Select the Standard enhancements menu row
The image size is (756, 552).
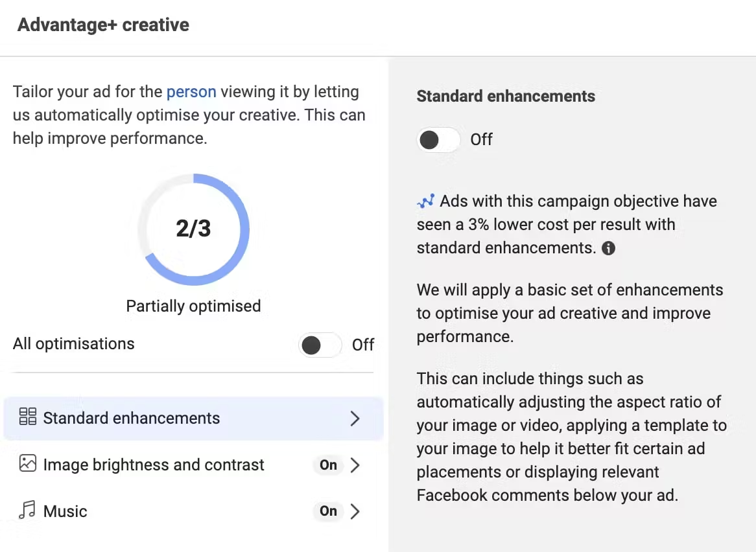coord(193,418)
